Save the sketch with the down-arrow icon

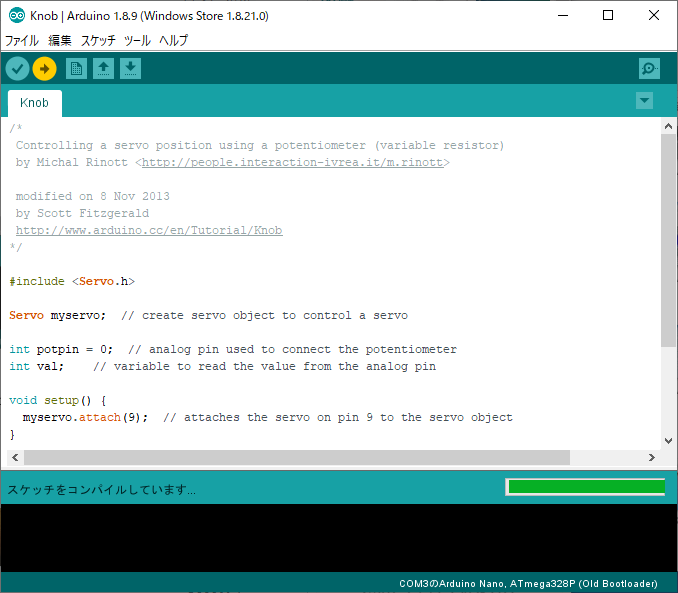tap(130, 69)
